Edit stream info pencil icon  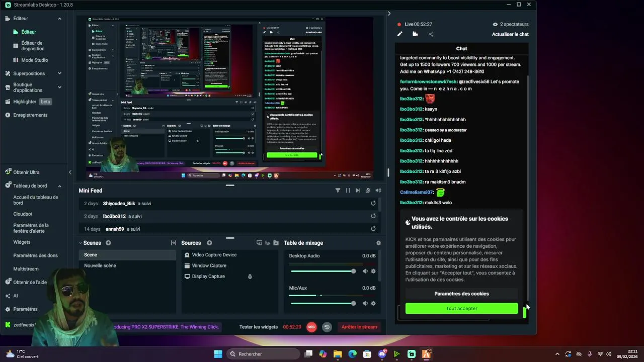tap(400, 34)
